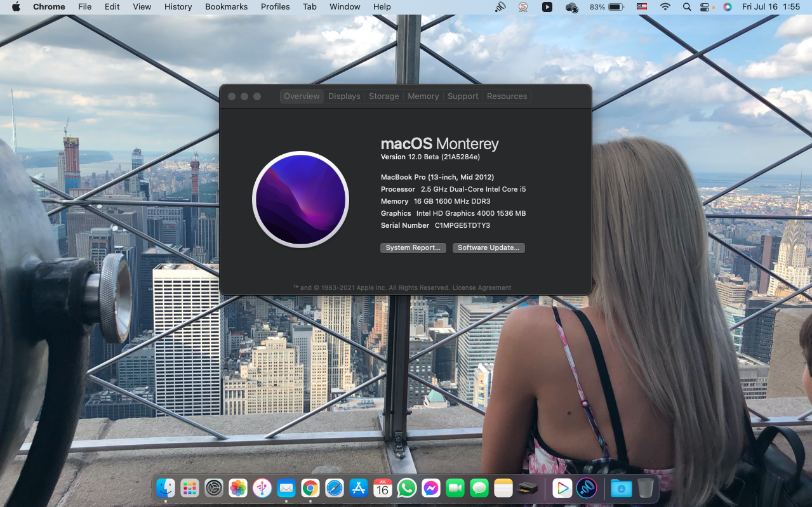Click the Intel HD Graphics 4000 text
Image resolution: width=812 pixels, height=507 pixels.
click(x=471, y=213)
